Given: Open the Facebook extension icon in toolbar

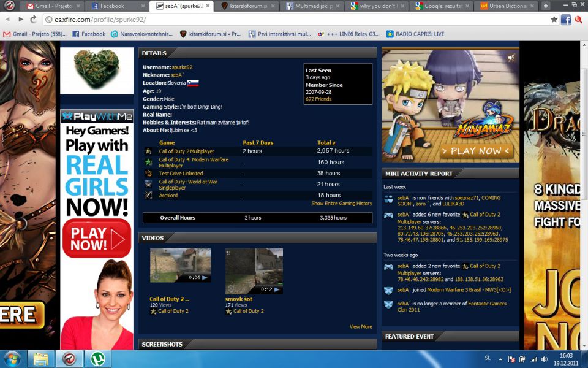Looking at the screenshot, I should (566, 20).
